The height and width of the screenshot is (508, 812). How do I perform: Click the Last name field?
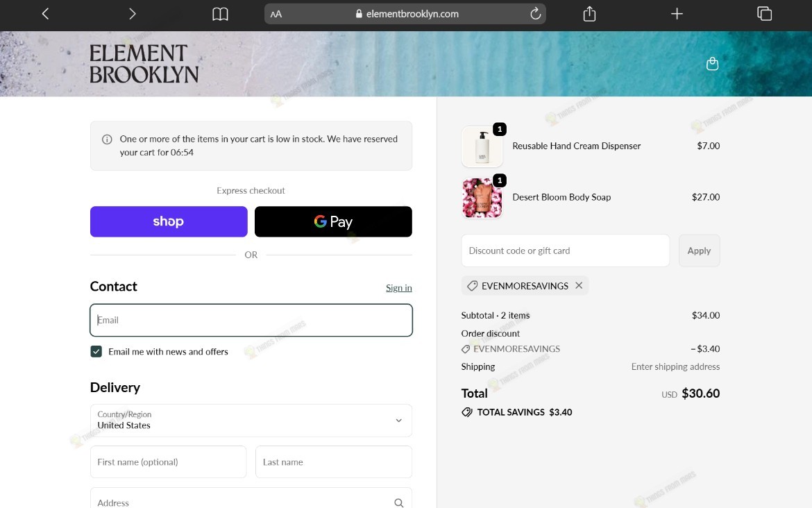coord(334,462)
